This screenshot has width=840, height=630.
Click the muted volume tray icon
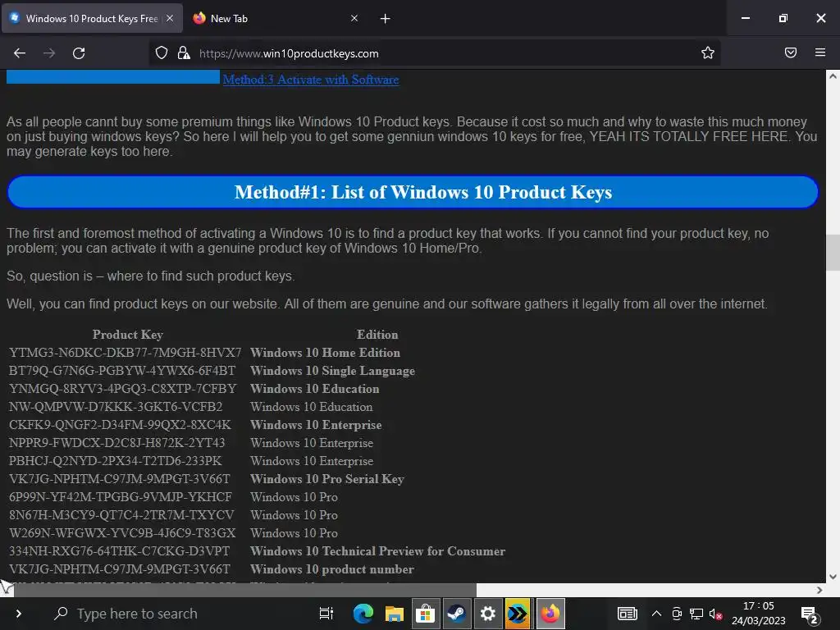[x=715, y=614]
